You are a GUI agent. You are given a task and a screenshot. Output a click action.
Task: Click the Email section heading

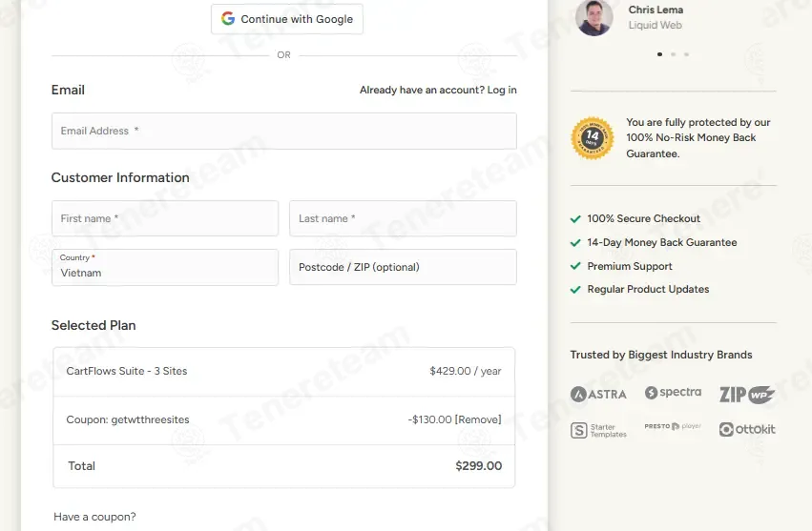(x=68, y=90)
